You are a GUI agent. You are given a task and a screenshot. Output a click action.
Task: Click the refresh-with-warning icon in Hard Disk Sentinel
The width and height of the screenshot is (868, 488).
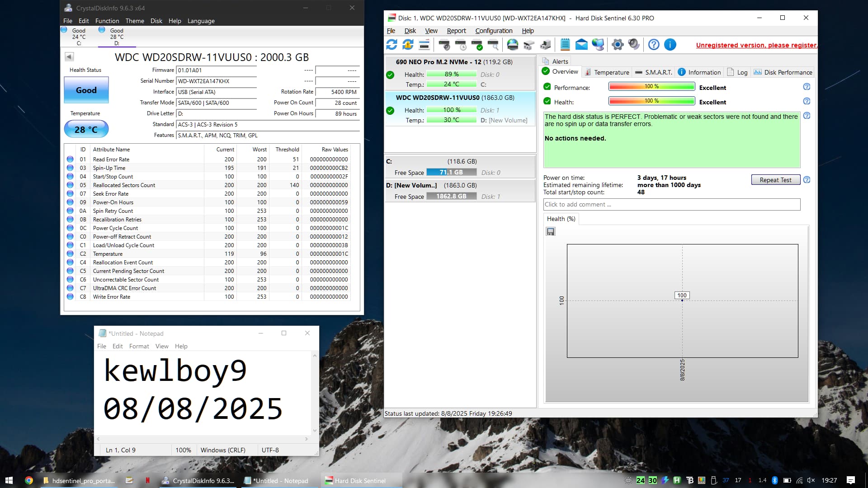(408, 44)
